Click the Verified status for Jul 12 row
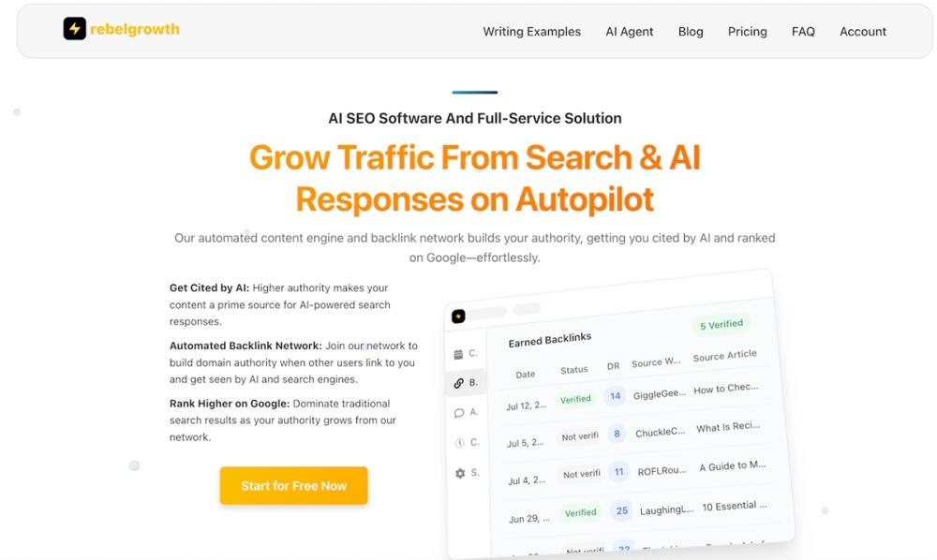937x560 pixels. [575, 400]
